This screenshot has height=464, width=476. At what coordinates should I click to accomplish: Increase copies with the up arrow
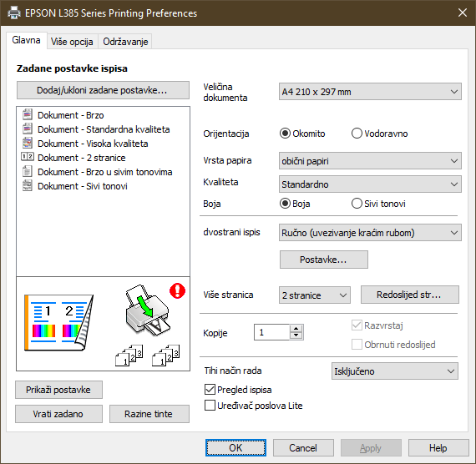pyautogui.click(x=296, y=328)
